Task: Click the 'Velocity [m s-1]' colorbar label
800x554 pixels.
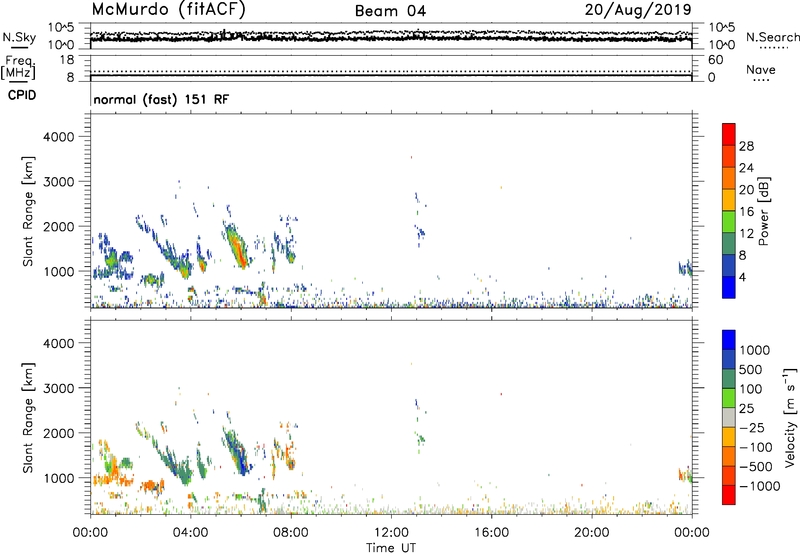Action: point(790,417)
